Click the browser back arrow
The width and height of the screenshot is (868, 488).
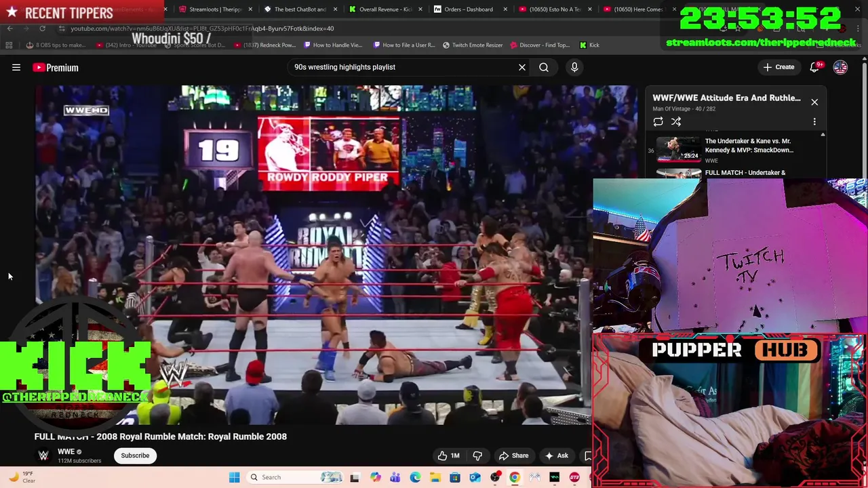pos(10,28)
